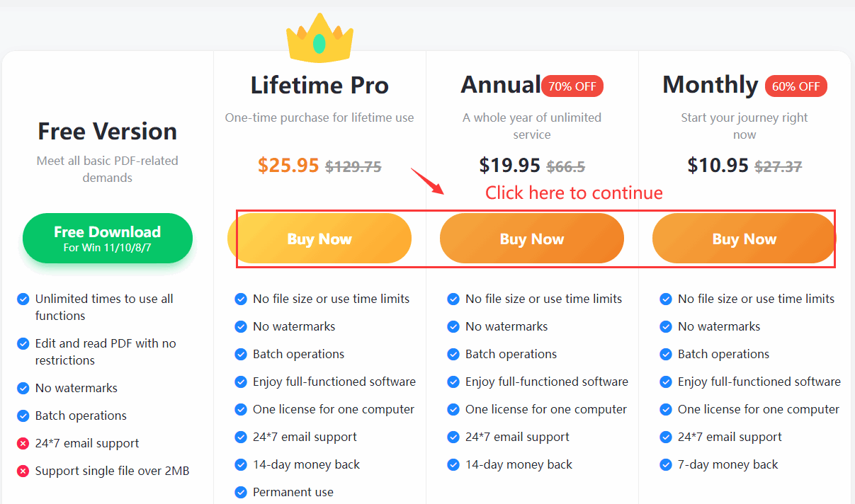Image resolution: width=855 pixels, height=504 pixels.
Task: Click the checkmark beside 7-day money back
Action: point(666,465)
